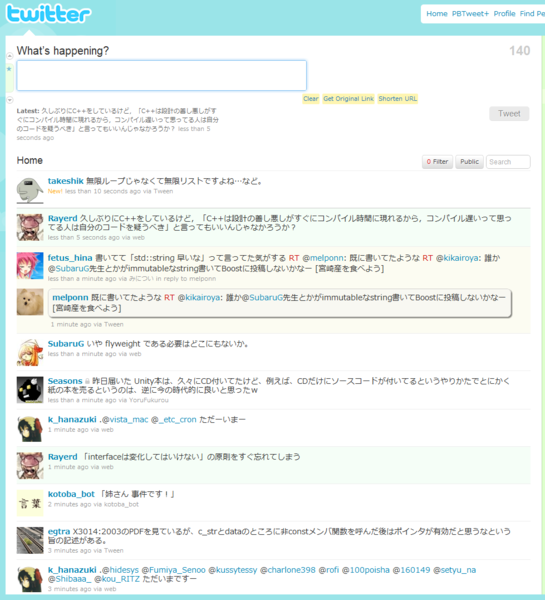The width and height of the screenshot is (545, 600).
Task: Click the blue star beside the tweet box
Action: click(x=9, y=69)
